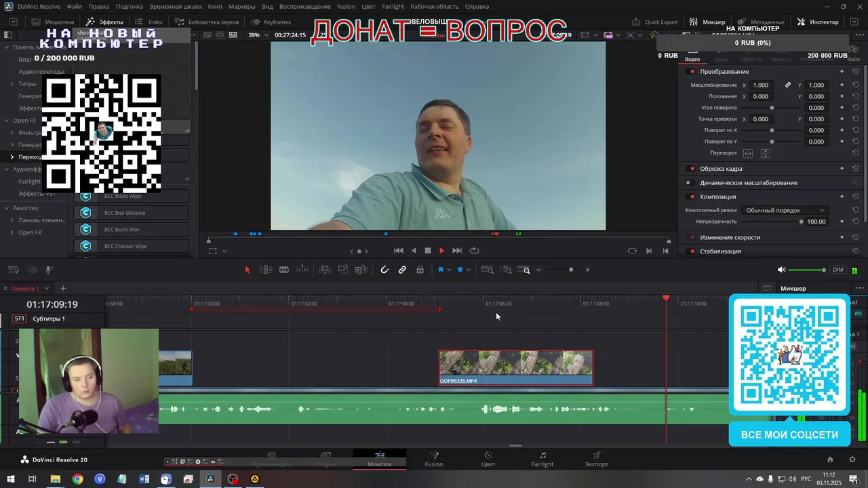Image resolution: width=868 pixels, height=488 pixels.
Task: Select the arrow Selection mode tool
Action: [x=247, y=270]
